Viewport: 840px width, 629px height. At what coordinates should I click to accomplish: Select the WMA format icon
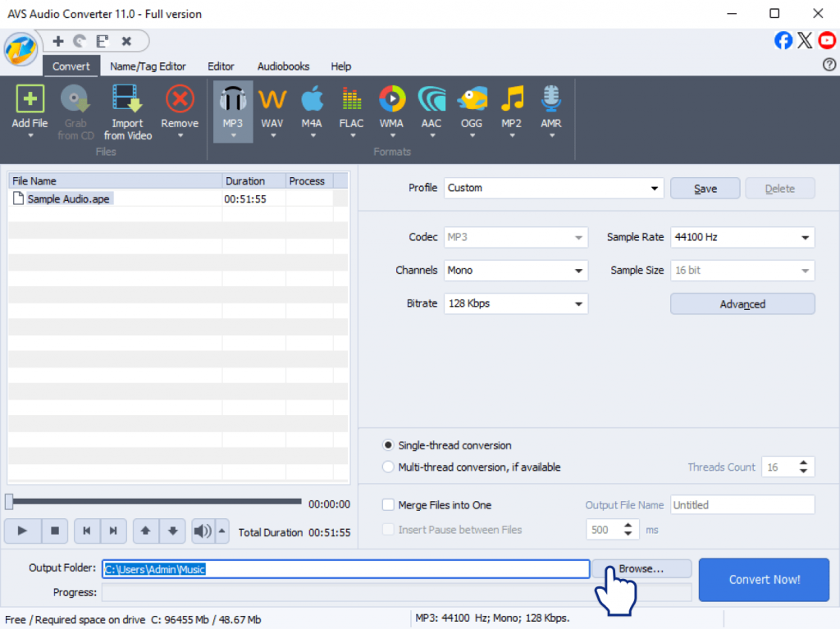point(391,100)
